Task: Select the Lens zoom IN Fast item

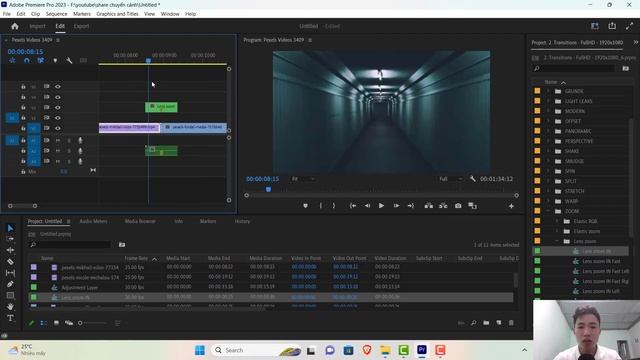Action: [x=601, y=261]
